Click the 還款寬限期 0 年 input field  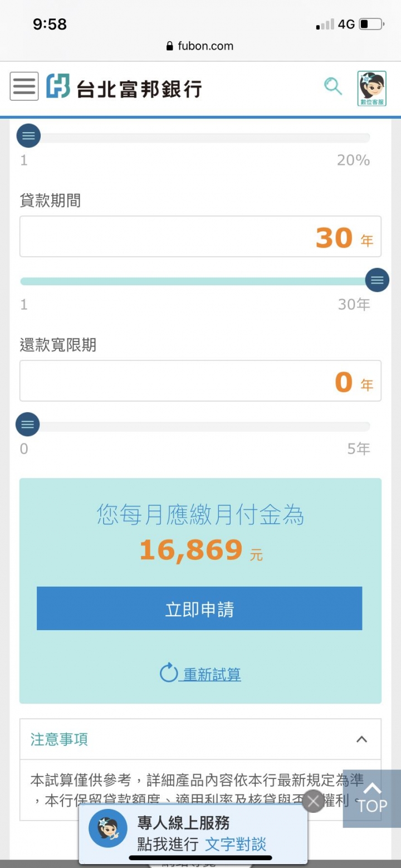click(x=200, y=381)
